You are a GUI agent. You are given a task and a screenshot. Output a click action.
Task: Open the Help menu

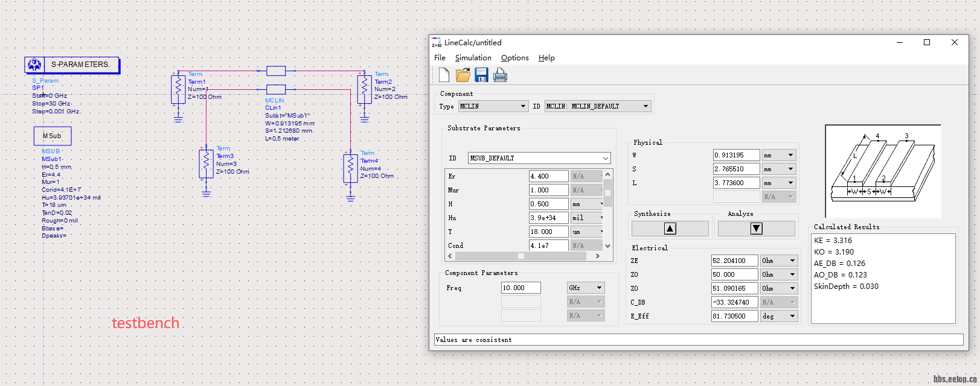tap(546, 58)
